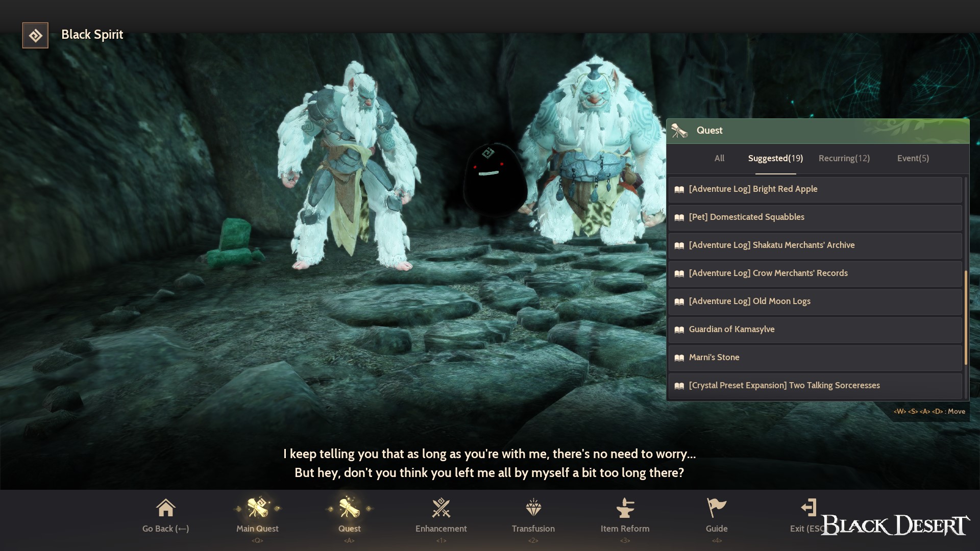This screenshot has height=551, width=980.
Task: Click the Go Back label
Action: [165, 529]
